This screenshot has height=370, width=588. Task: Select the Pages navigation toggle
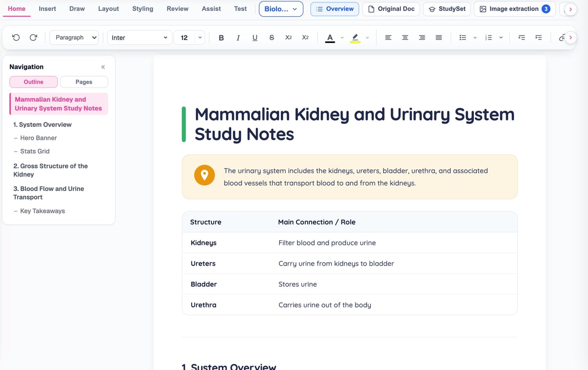pyautogui.click(x=84, y=82)
